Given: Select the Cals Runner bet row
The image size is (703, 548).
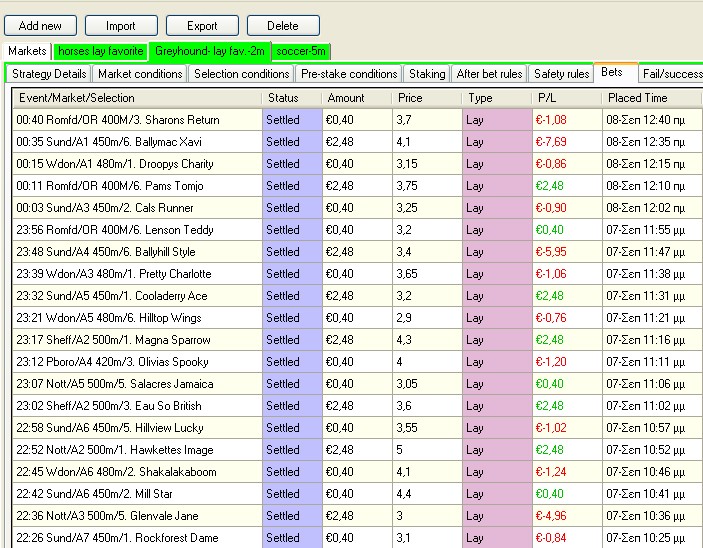Looking at the screenshot, I should tap(357, 208).
